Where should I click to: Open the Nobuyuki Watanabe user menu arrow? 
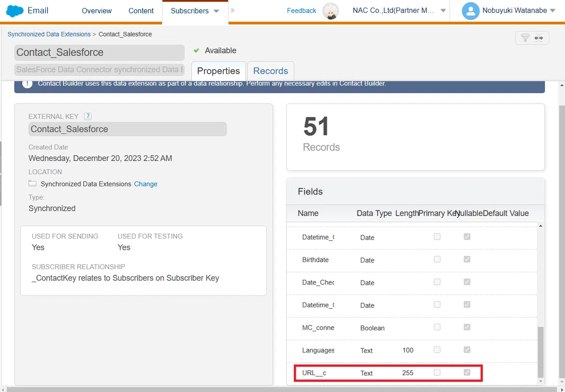pyautogui.click(x=552, y=11)
